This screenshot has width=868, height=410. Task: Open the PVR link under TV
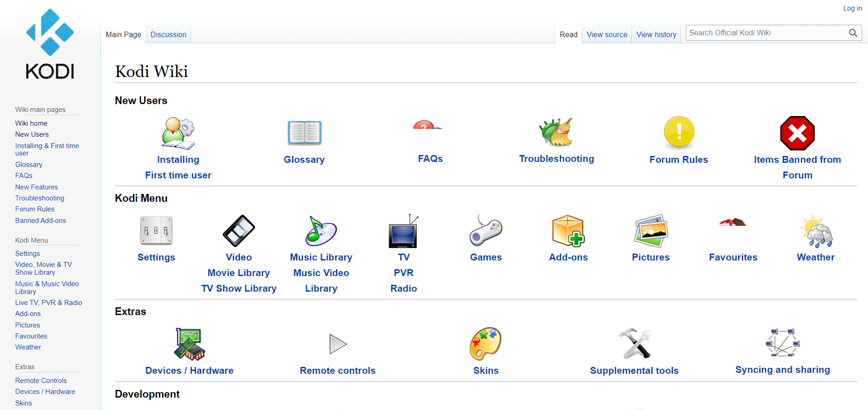coord(403,273)
